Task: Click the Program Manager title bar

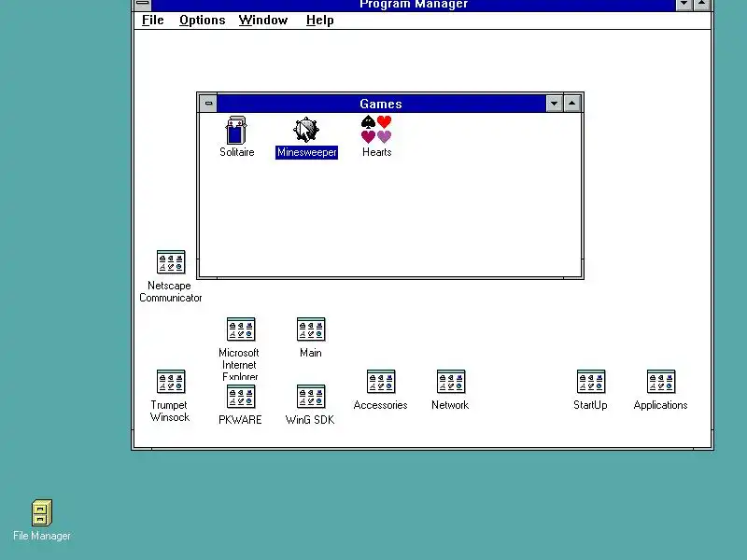Action: [x=414, y=5]
